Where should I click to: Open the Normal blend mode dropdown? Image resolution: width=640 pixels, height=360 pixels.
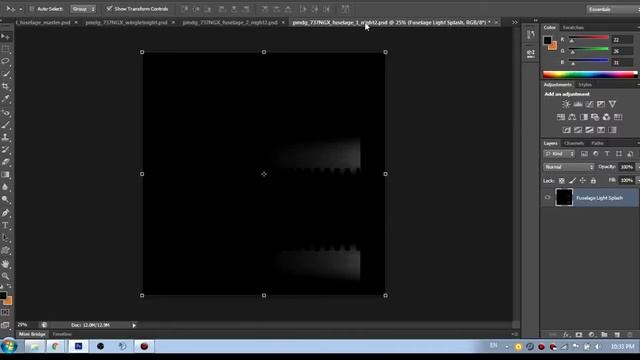tap(569, 167)
